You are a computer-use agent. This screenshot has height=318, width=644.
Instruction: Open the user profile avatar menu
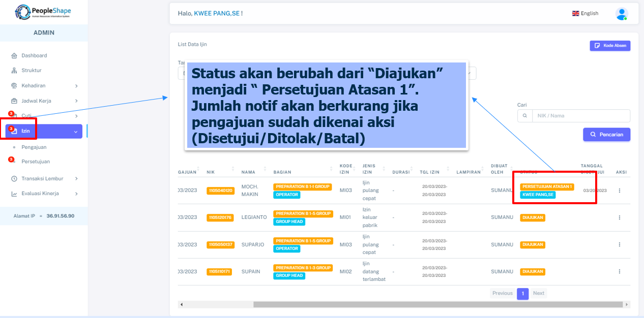coord(621,14)
